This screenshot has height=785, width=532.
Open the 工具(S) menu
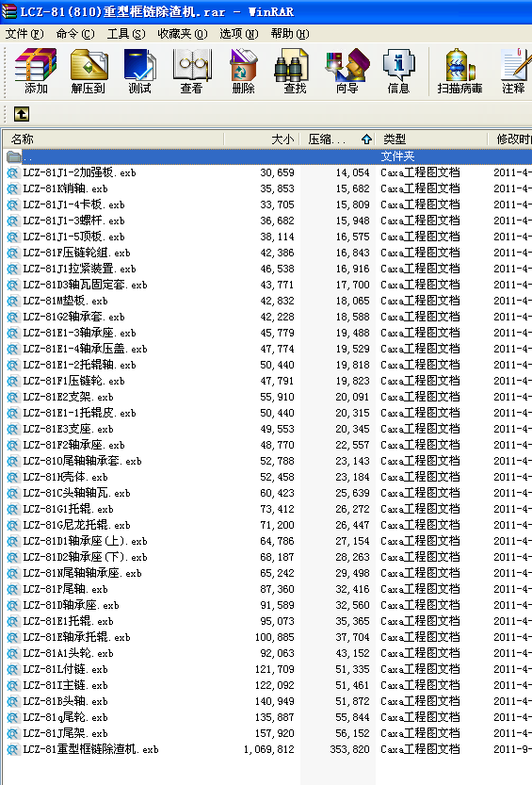point(126,34)
